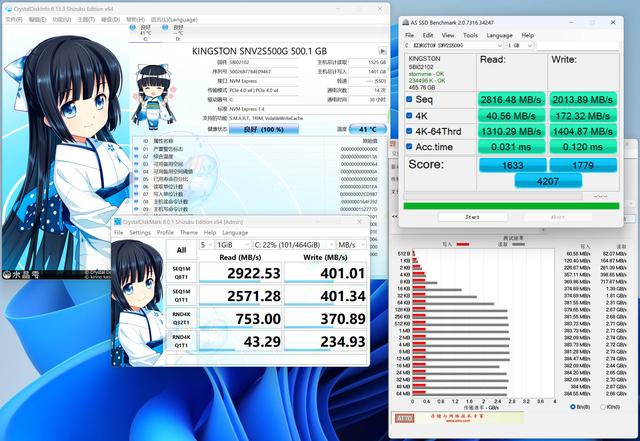Click health status 良好 (100 %) button
Screen dimensions: 640x441
(264, 129)
